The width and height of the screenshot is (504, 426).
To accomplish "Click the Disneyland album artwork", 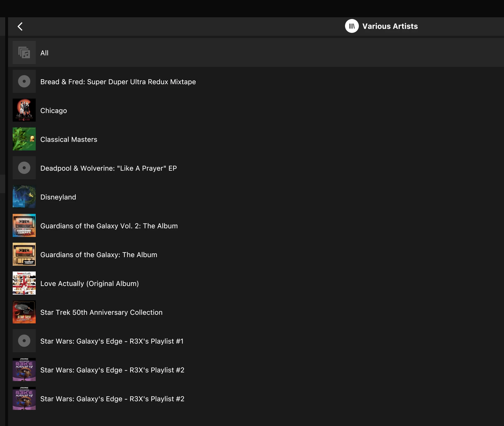I will (24, 197).
